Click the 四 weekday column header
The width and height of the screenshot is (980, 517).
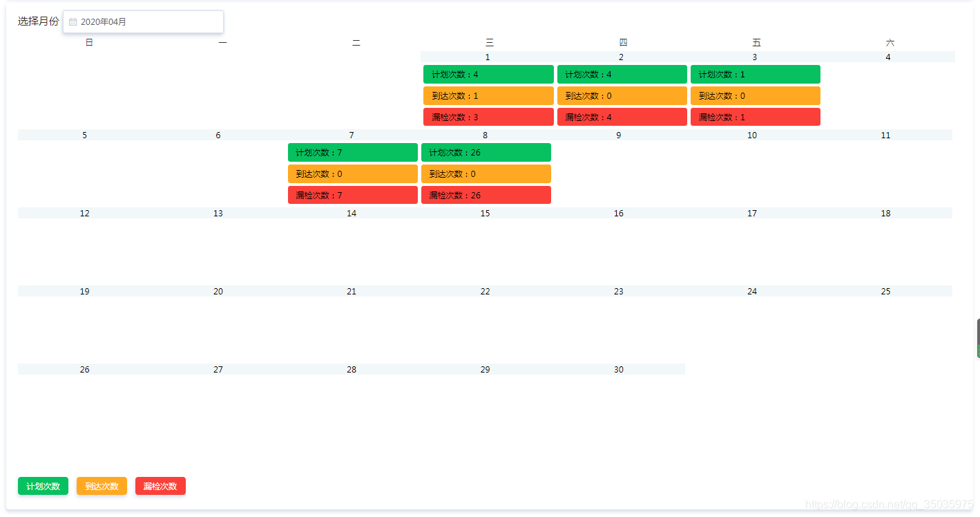623,43
